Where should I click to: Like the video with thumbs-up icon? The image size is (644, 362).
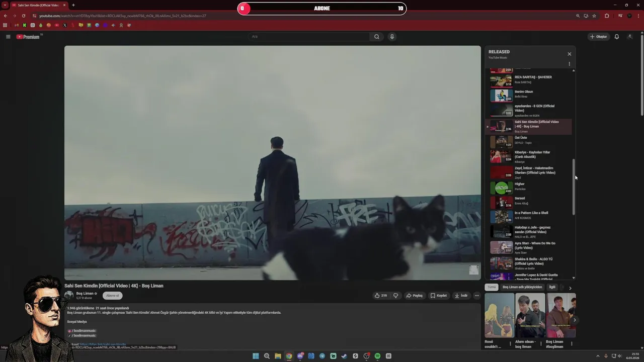pyautogui.click(x=380, y=296)
